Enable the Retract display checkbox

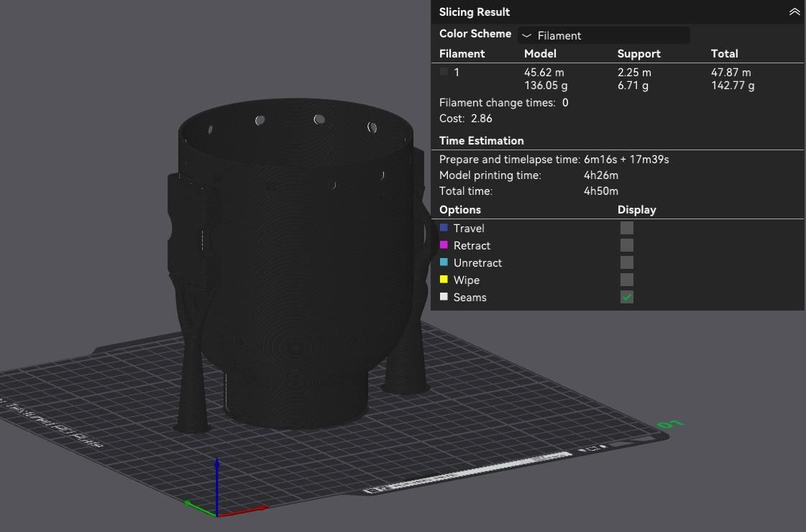click(626, 245)
